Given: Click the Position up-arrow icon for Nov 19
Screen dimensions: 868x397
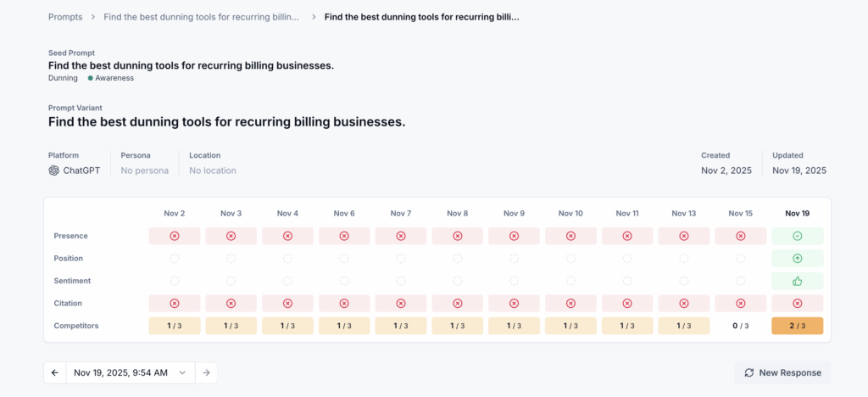Looking at the screenshot, I should [x=797, y=259].
